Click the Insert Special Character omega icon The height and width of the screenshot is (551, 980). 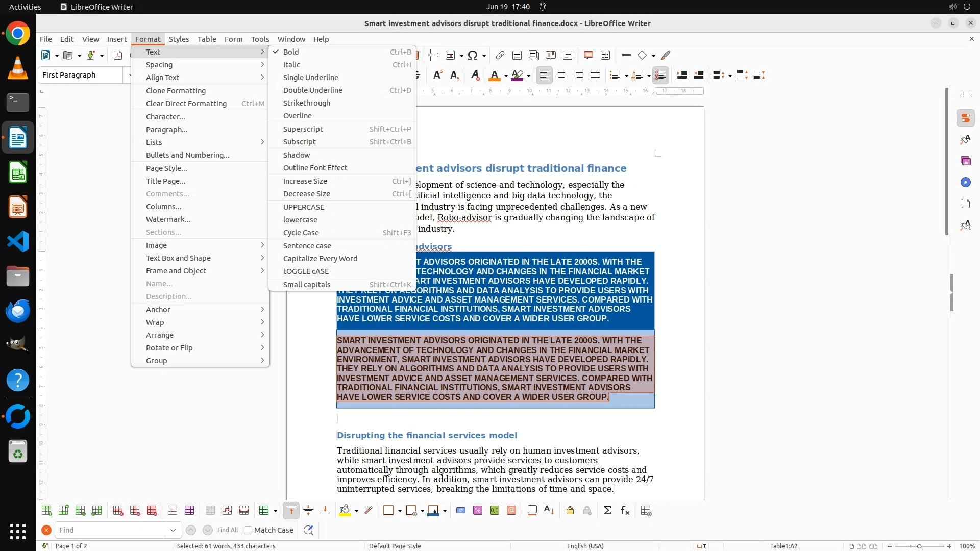[473, 55]
